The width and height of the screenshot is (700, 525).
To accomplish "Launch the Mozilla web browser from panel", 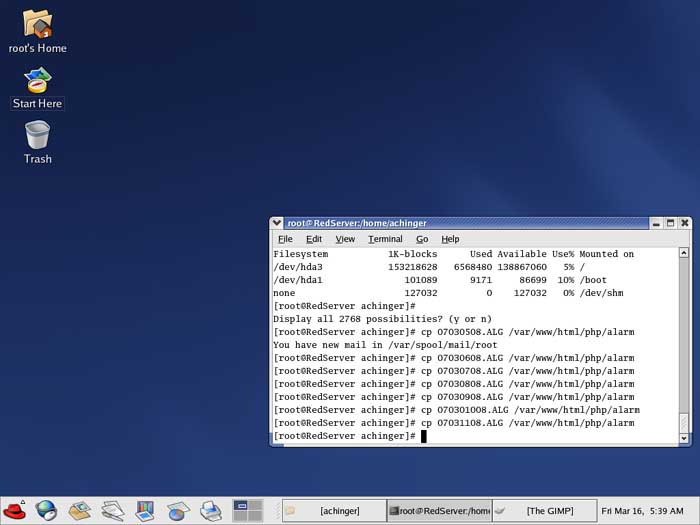I will [x=46, y=511].
